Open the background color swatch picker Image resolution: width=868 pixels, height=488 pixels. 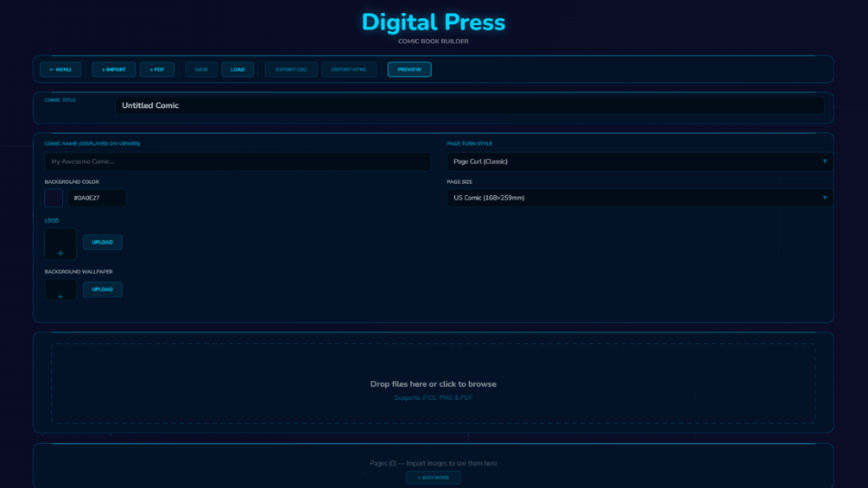coord(54,198)
